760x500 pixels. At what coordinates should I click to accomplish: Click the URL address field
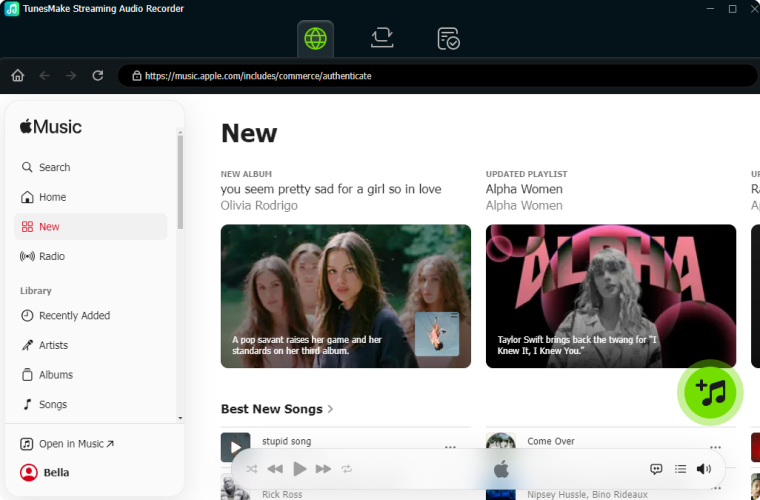click(x=438, y=76)
